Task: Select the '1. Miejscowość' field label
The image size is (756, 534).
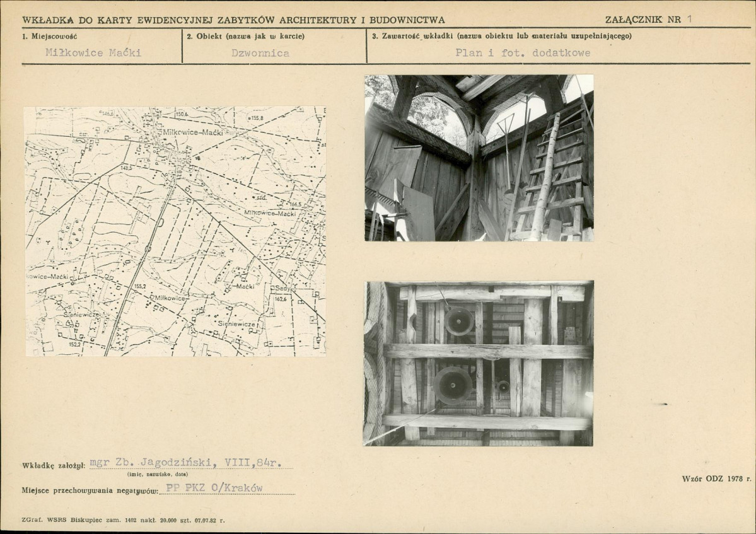Action: [x=50, y=36]
